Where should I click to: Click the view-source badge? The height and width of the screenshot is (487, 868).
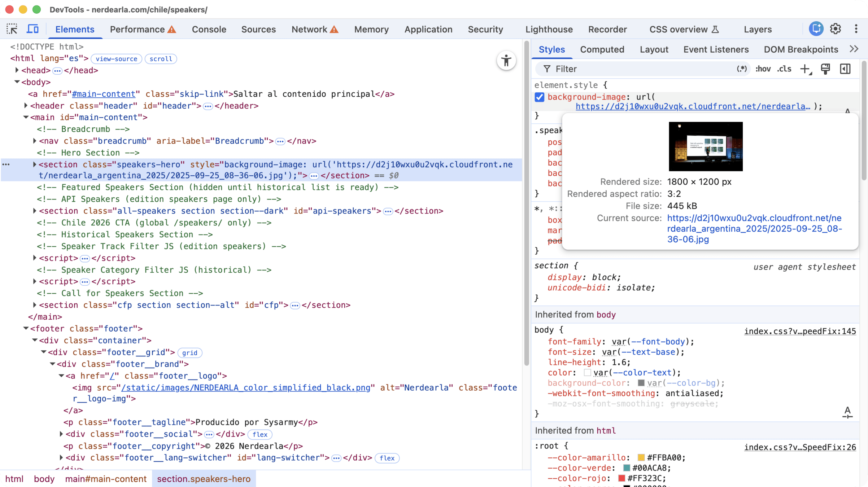(116, 59)
